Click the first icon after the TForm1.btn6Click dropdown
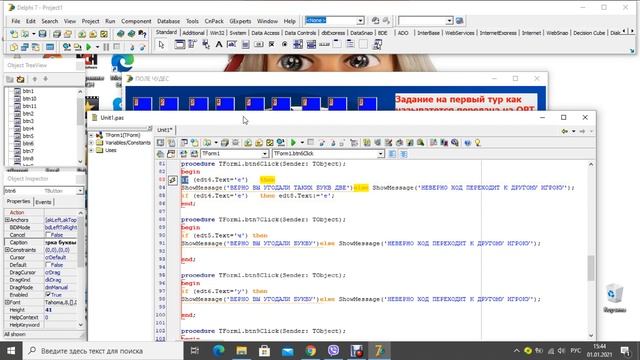640x360 pixels. pos(392,154)
